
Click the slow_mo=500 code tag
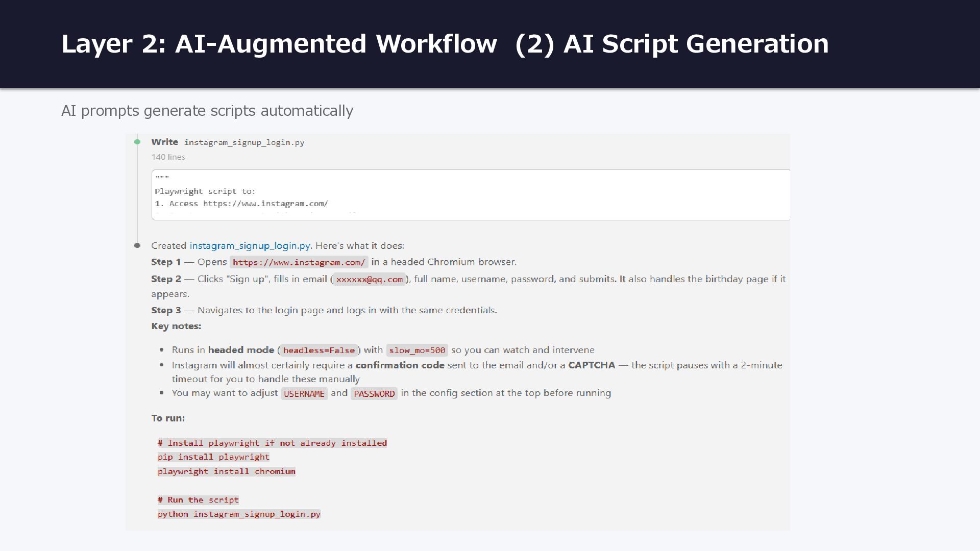tap(417, 350)
